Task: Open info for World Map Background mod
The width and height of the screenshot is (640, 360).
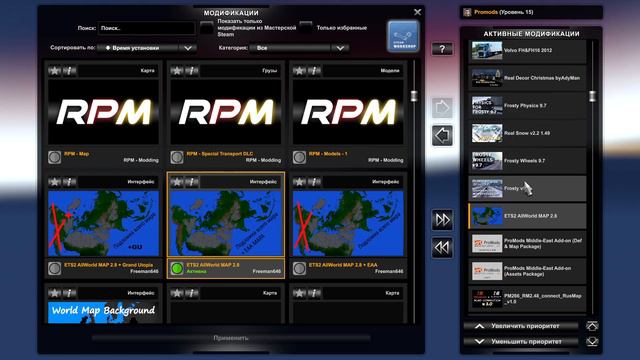Action: click(70, 293)
